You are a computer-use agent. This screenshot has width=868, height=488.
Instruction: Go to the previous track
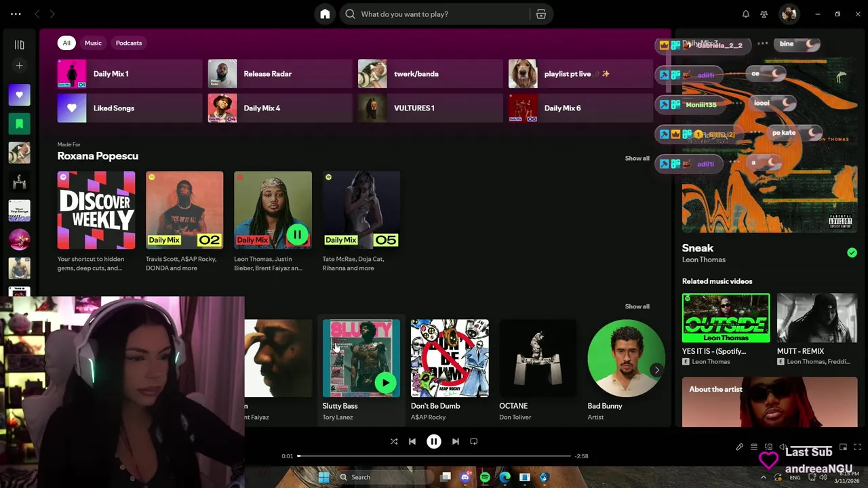coord(412,441)
